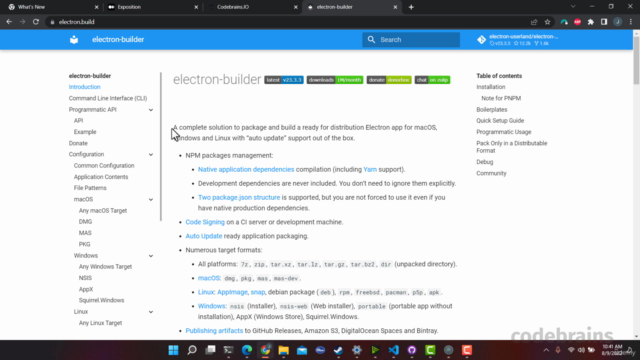Click the share page icon in address bar

[534, 22]
